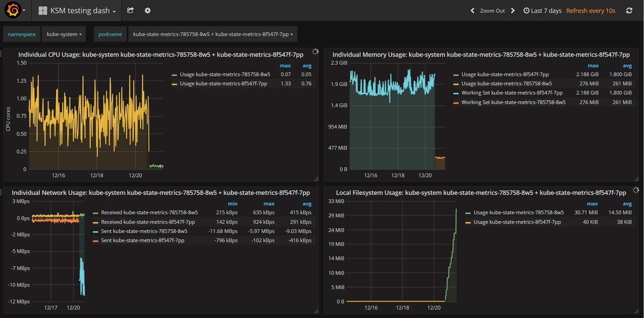Toggle CPU series Usage kube-state-metrics-785758-8w5 in legend
Screen dimensions: 644x318
[225, 74]
